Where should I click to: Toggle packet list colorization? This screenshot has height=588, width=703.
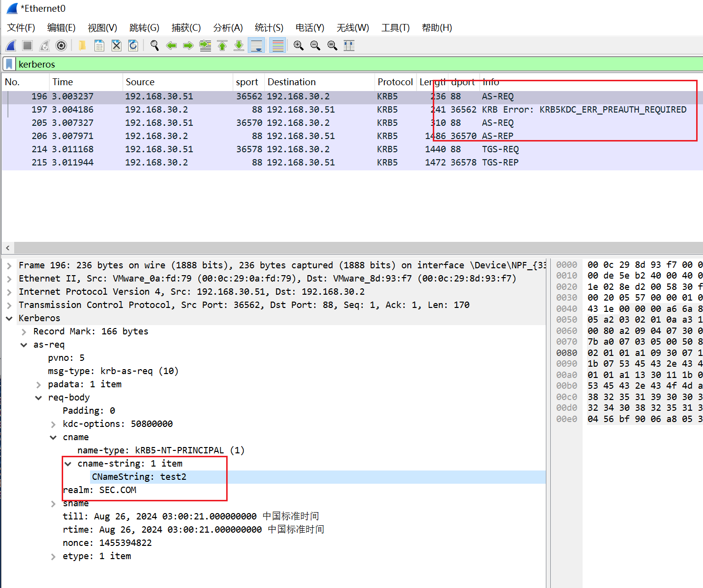click(x=278, y=46)
